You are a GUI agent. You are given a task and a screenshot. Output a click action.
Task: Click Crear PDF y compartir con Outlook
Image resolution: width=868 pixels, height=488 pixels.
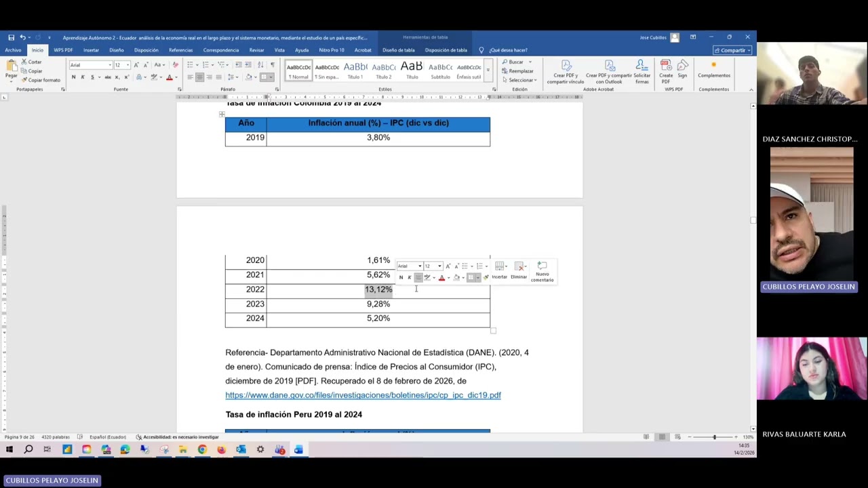click(x=609, y=72)
